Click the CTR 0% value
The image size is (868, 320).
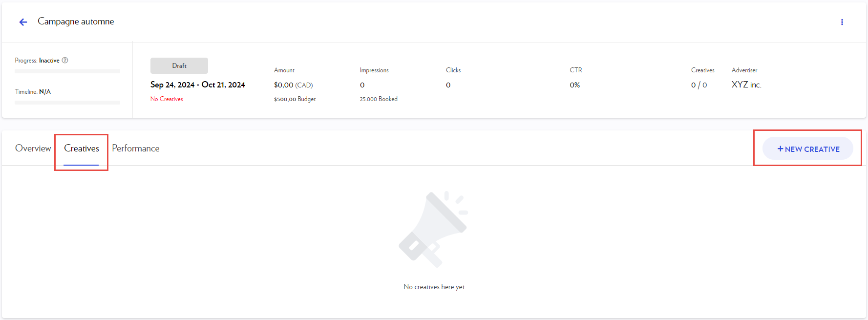tap(575, 85)
